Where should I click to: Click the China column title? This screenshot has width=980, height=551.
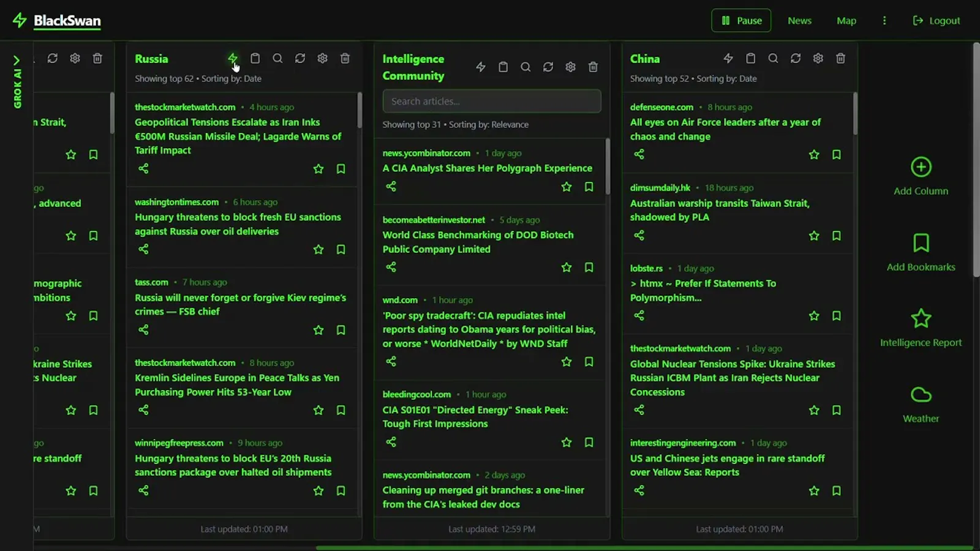coord(645,59)
